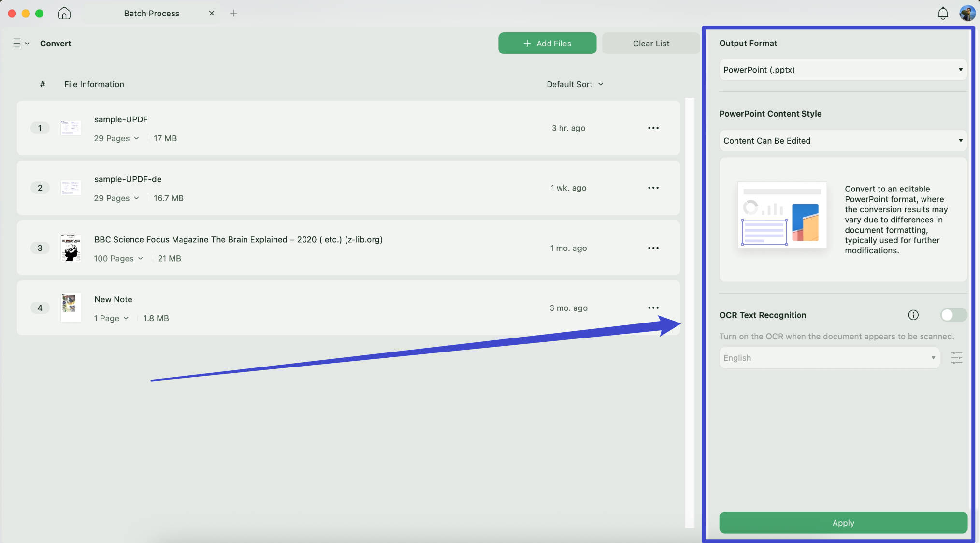Click the File Information column header
Screen dimensions: 980x543
[x=94, y=84]
